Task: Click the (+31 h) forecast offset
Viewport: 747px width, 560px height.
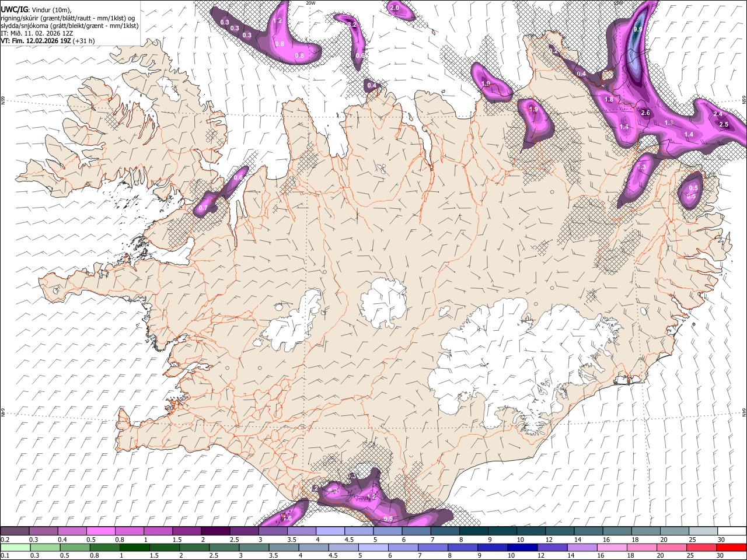Action: tap(84, 41)
